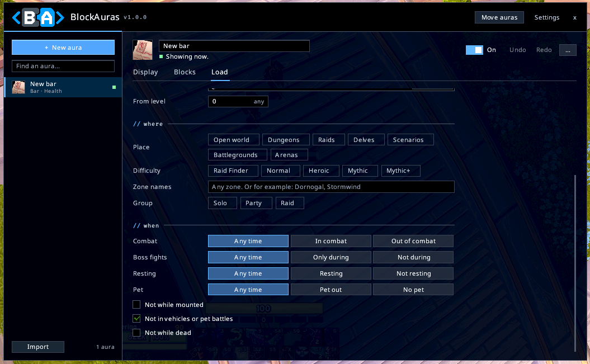Uncheck Not in vehicles or pet battles

point(136,319)
